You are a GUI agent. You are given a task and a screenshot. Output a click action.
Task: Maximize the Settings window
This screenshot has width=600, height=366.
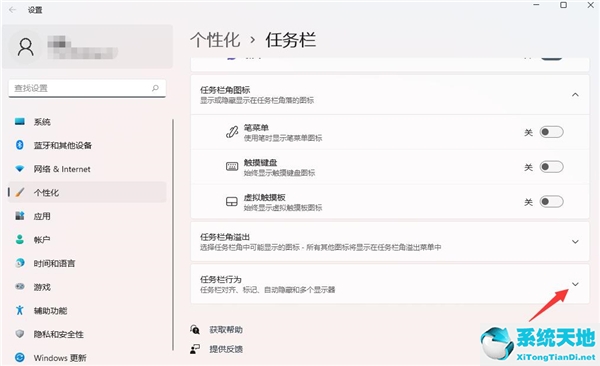coord(563,5)
